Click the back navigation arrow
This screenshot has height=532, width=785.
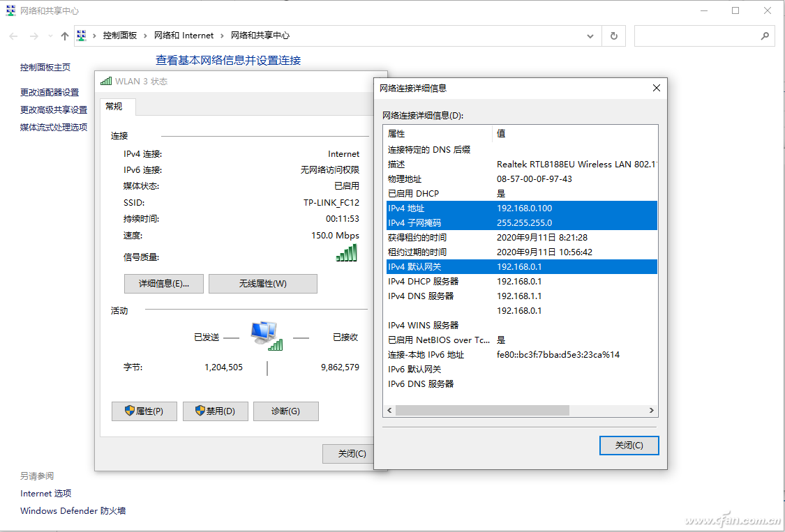point(12,36)
